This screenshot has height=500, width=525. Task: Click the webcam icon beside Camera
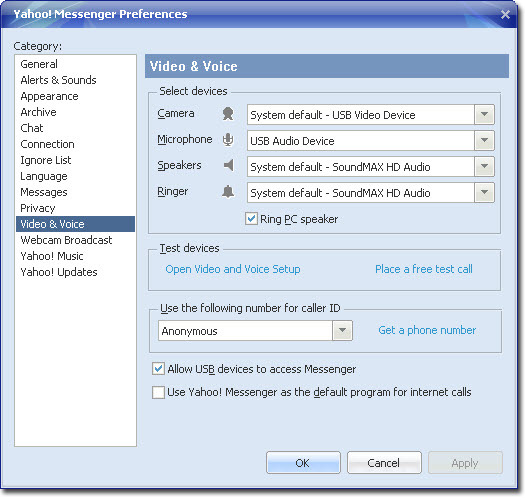(228, 114)
